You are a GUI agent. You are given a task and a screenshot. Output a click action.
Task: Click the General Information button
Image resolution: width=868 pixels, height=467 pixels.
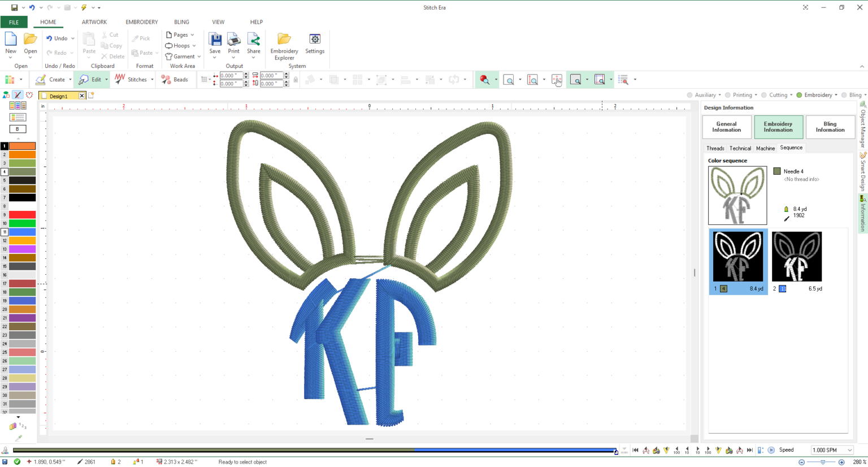coord(727,127)
